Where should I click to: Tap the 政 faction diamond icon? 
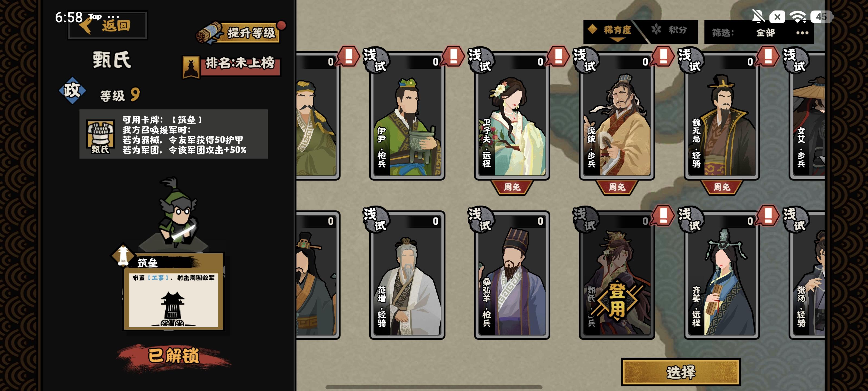point(72,90)
